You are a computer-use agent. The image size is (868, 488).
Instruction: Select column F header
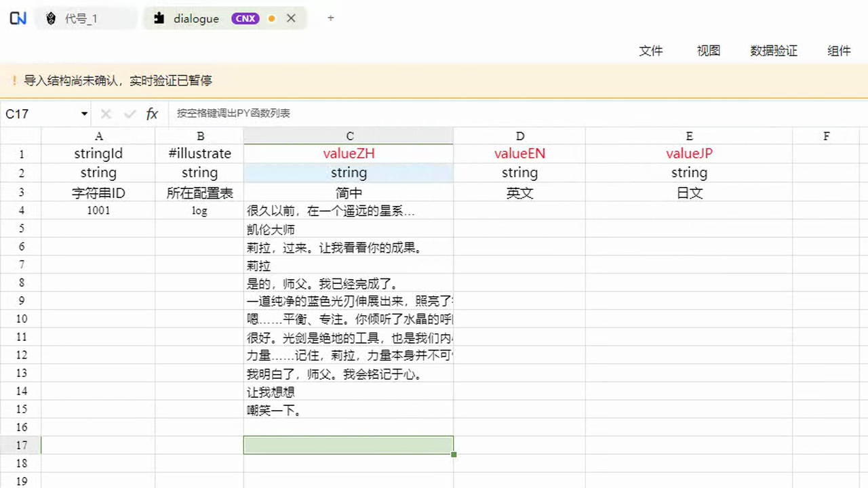[x=826, y=136]
